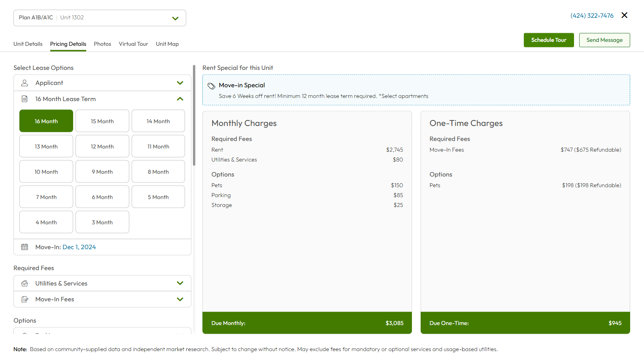Open the Virtual Tour tab
The image size is (644, 357).
point(133,44)
